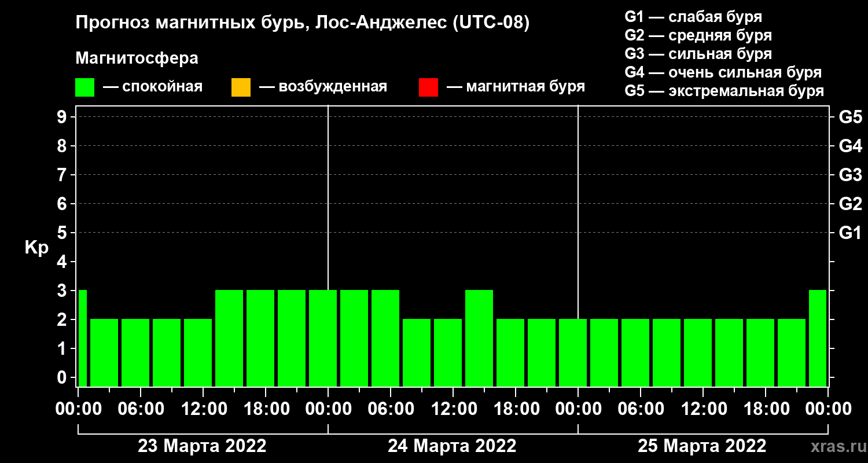The height and width of the screenshot is (463, 868).
Task: Select 'G3 — сильная буря' legend line
Action: click(x=698, y=54)
